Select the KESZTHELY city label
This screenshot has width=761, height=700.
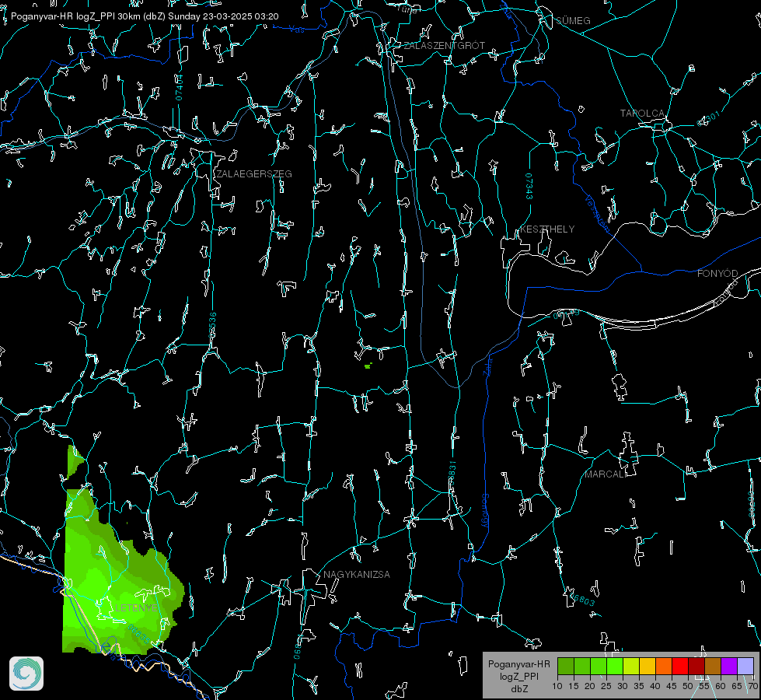pos(547,229)
